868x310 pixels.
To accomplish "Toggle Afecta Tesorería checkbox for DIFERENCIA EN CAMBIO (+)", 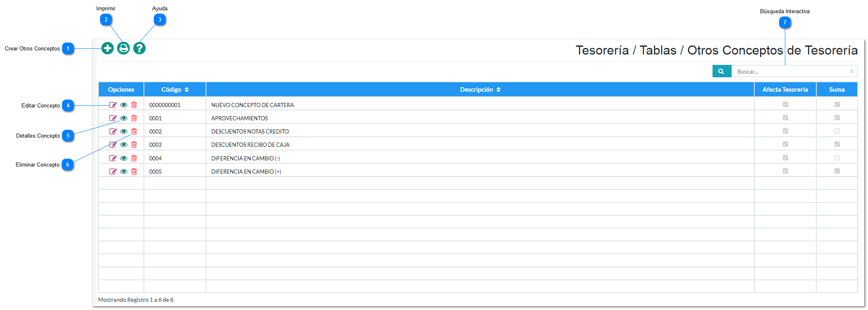I will coord(785,171).
